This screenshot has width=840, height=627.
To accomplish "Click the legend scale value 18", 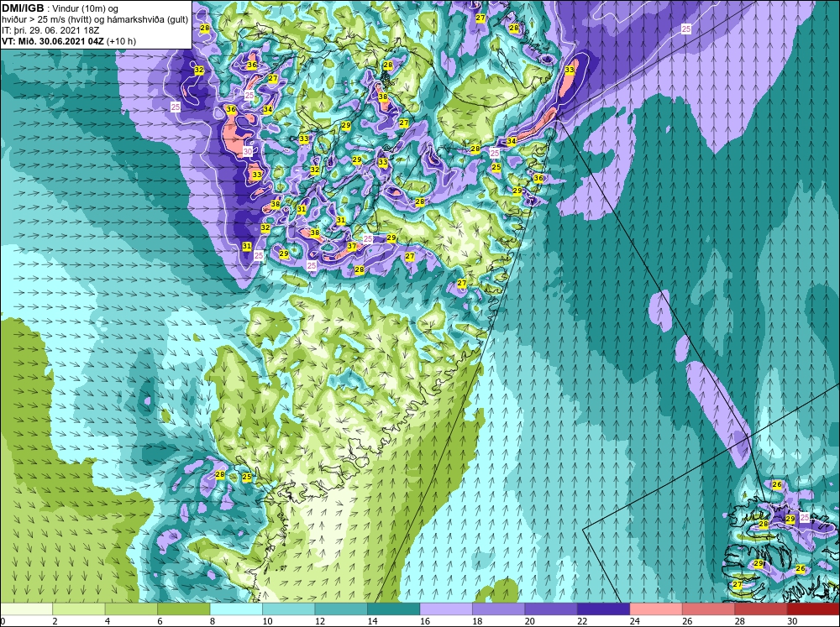I will tap(477, 621).
